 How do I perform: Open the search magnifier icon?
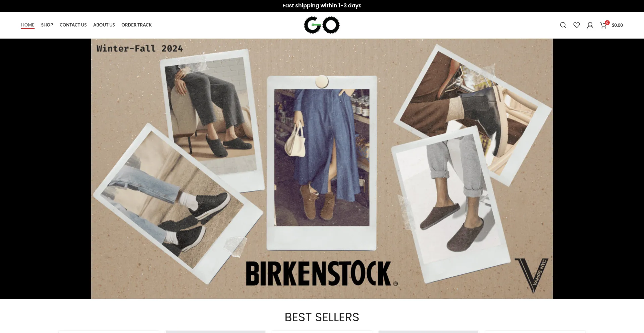[563, 25]
